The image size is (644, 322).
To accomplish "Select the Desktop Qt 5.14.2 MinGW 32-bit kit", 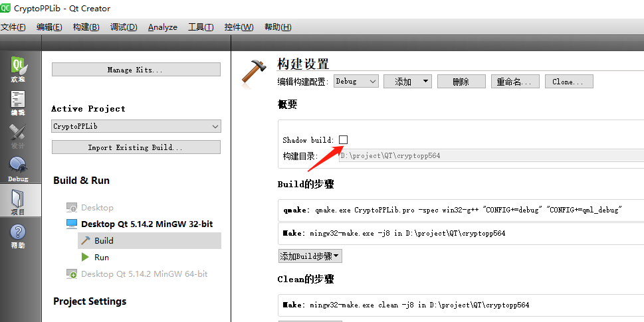I will click(147, 224).
